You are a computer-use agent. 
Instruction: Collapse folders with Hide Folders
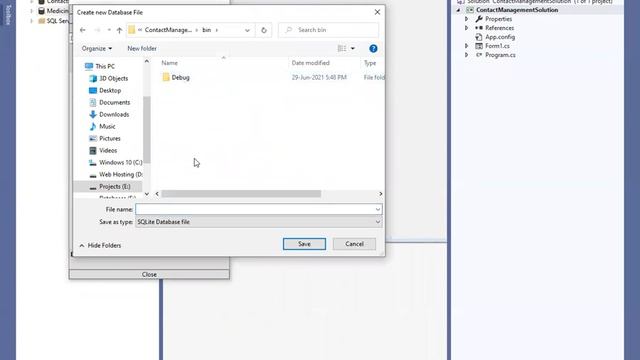pyautogui.click(x=100, y=245)
